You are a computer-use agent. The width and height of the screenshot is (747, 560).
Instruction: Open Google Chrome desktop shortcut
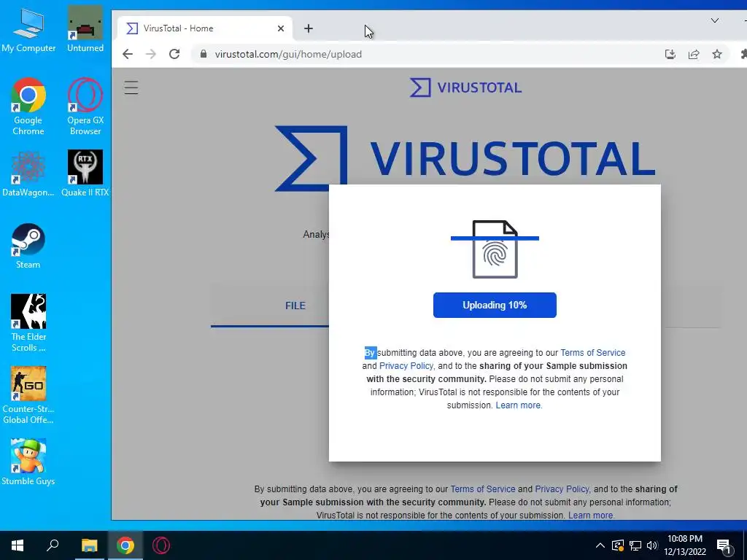click(x=28, y=106)
